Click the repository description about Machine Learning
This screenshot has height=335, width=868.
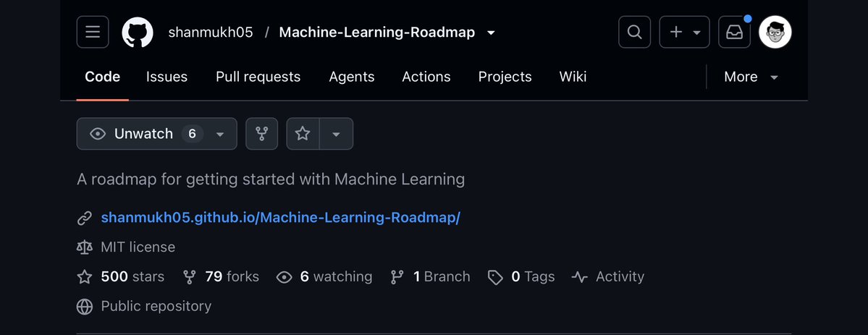coord(271,179)
